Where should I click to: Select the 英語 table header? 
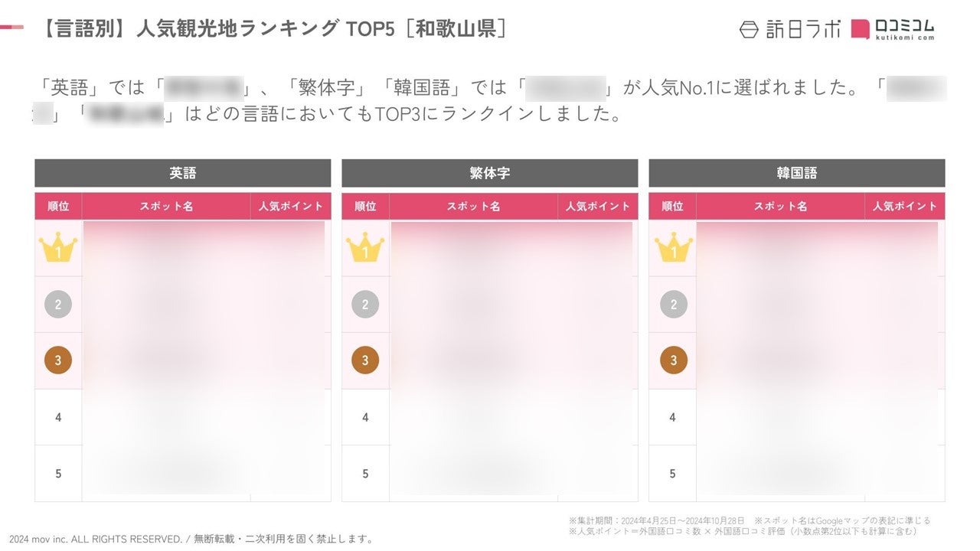pyautogui.click(x=183, y=173)
